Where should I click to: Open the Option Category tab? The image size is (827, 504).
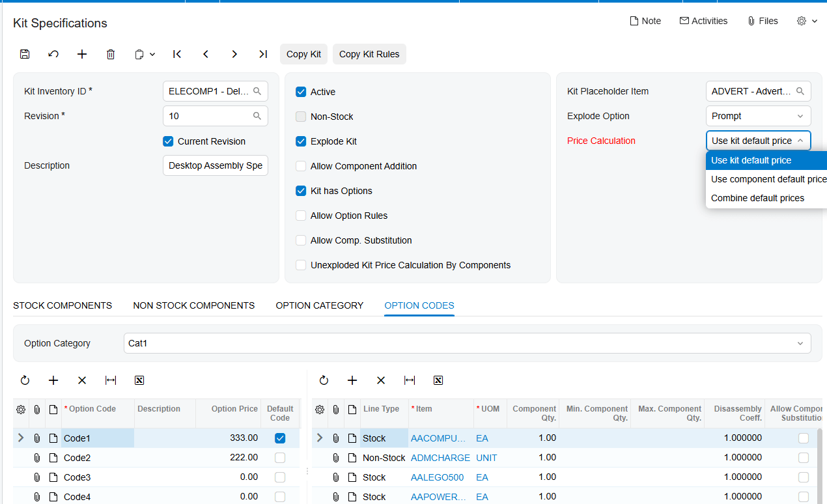click(320, 305)
